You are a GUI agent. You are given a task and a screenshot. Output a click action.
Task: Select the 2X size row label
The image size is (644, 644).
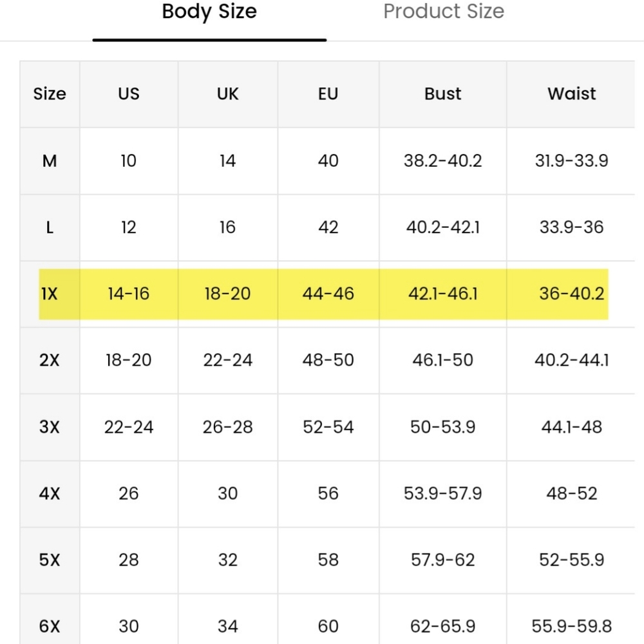50,360
